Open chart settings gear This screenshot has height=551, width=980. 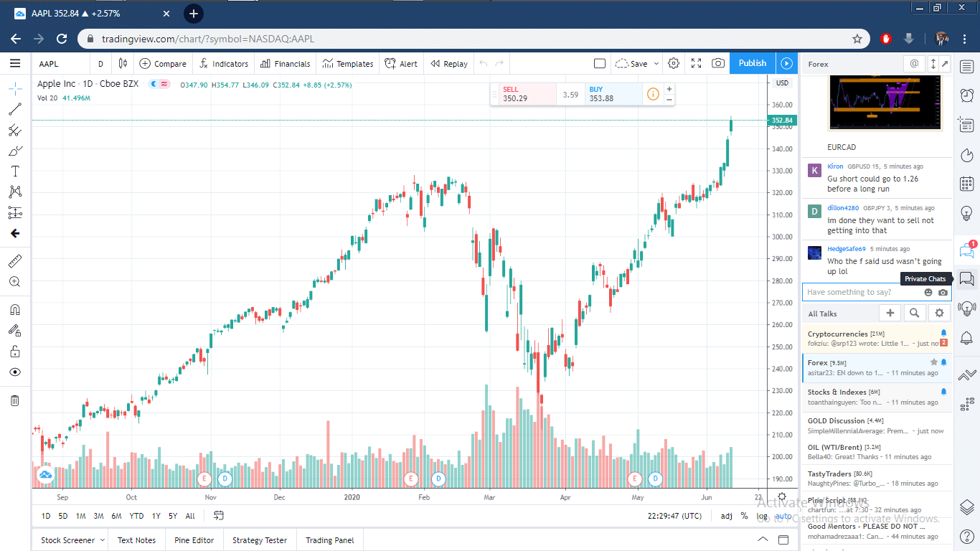(x=674, y=63)
